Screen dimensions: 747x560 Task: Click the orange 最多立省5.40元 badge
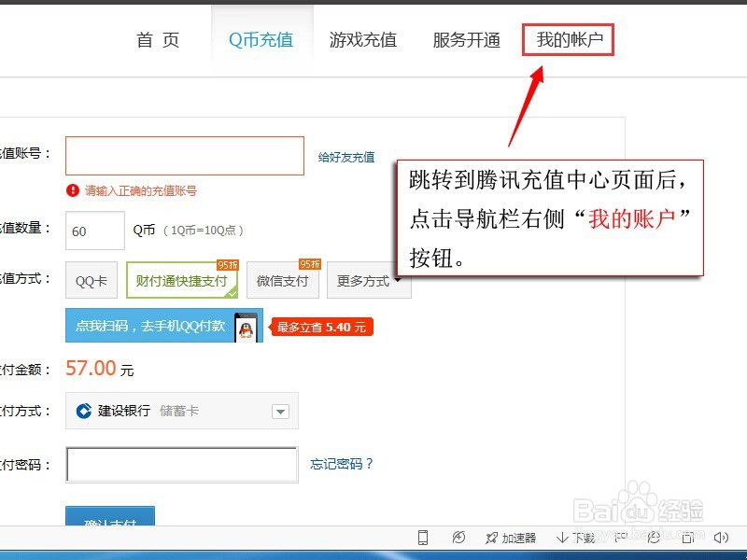pyautogui.click(x=320, y=328)
